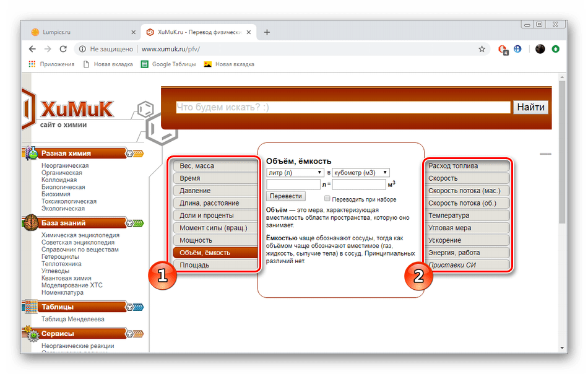Click arrow badge right of Сервисы header
This screenshot has width=588, height=374.
(x=134, y=334)
